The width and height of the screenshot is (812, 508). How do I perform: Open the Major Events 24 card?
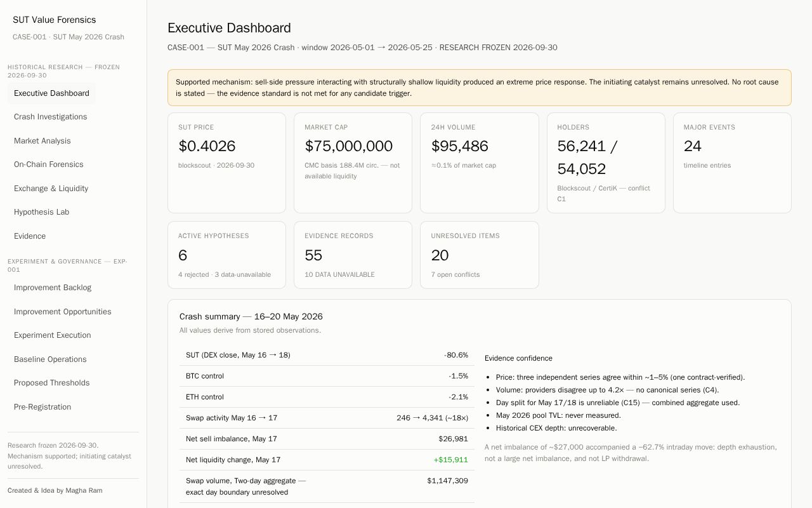pos(732,163)
